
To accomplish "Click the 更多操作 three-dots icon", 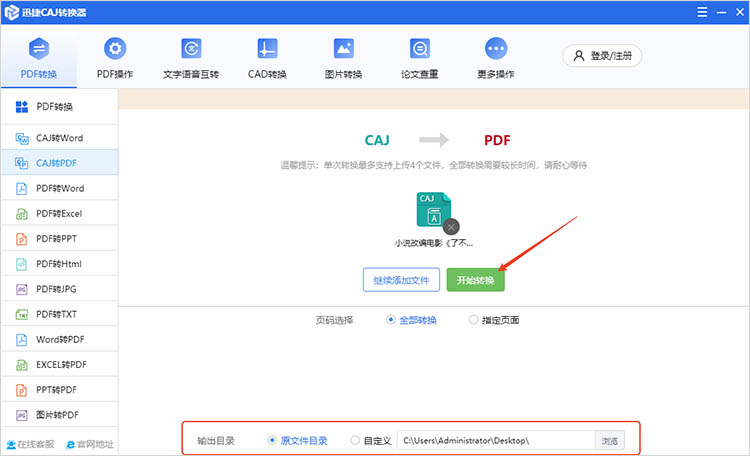I will tap(496, 48).
